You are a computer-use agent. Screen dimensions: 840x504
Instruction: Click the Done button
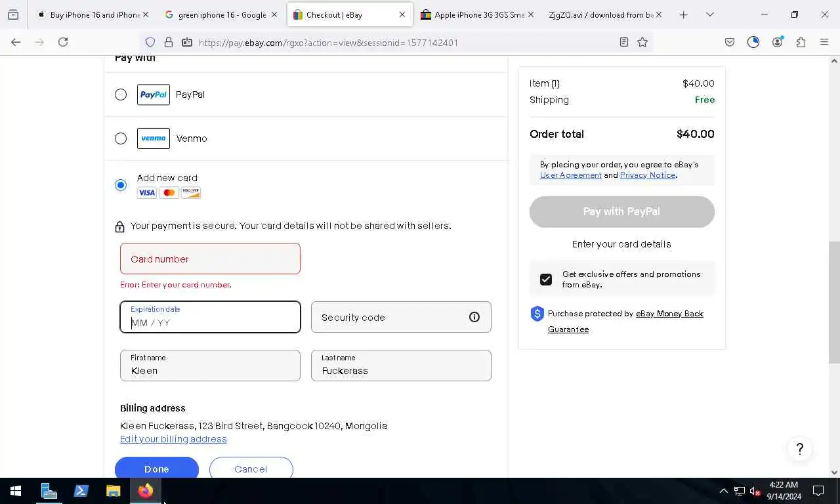pyautogui.click(x=157, y=469)
